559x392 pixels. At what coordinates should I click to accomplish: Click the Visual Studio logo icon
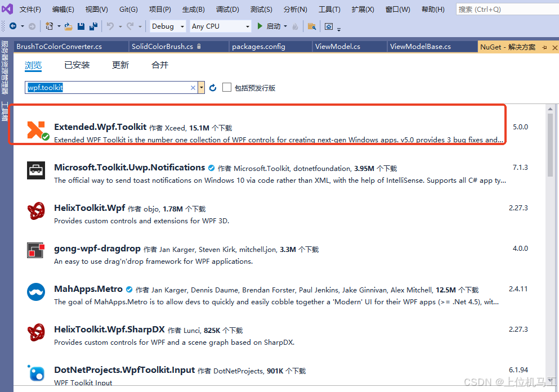7,9
